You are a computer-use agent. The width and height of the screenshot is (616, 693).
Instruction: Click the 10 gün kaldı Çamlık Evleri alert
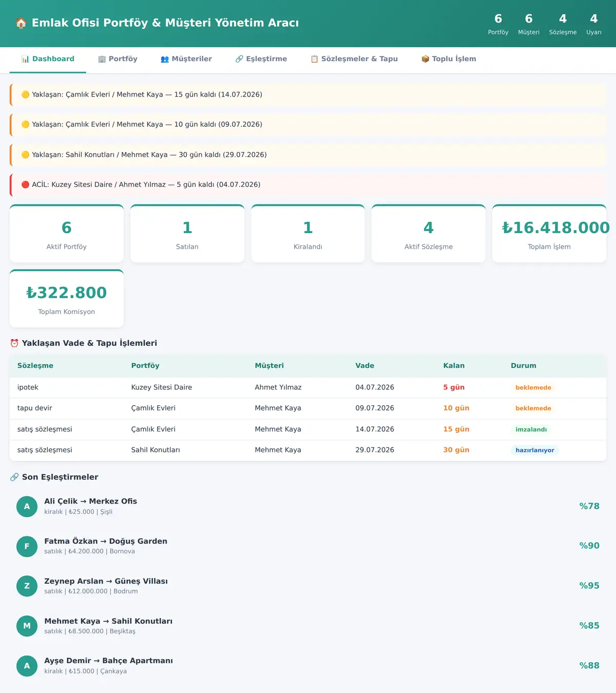coord(308,124)
